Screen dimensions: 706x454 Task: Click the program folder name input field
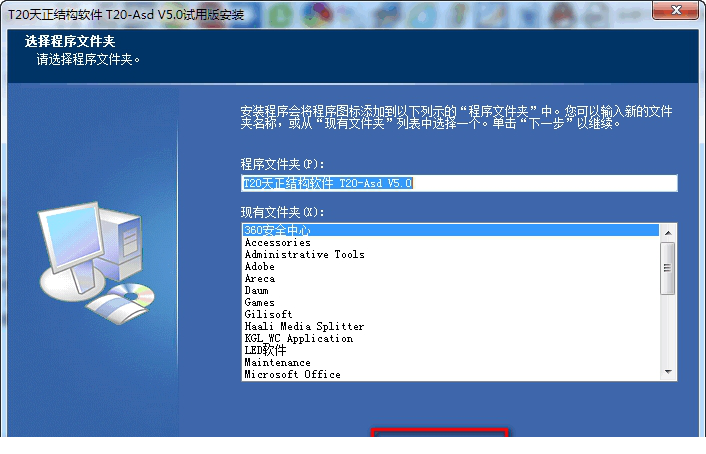click(459, 183)
